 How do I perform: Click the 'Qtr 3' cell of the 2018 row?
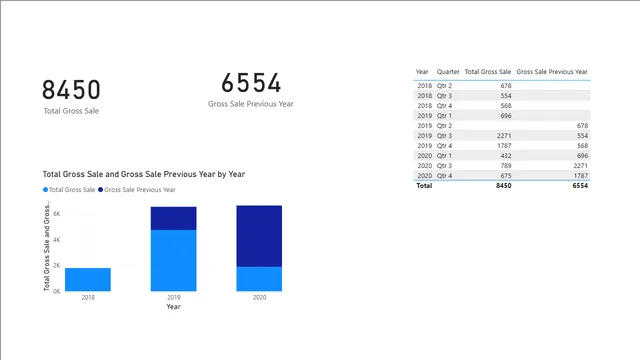coord(444,96)
